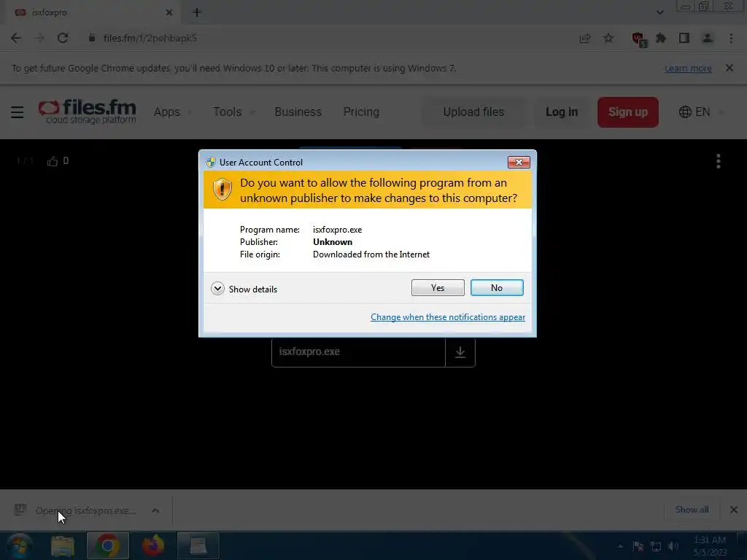Click the thumbs up like icon
The image size is (747, 560).
[53, 161]
